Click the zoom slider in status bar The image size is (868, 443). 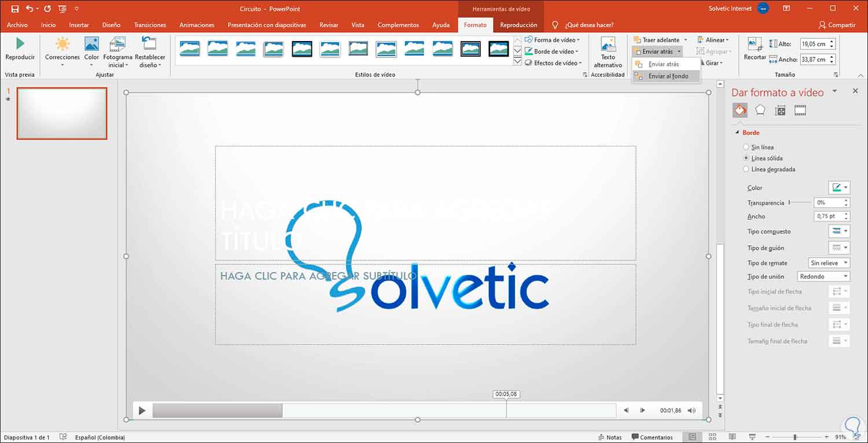[796, 437]
